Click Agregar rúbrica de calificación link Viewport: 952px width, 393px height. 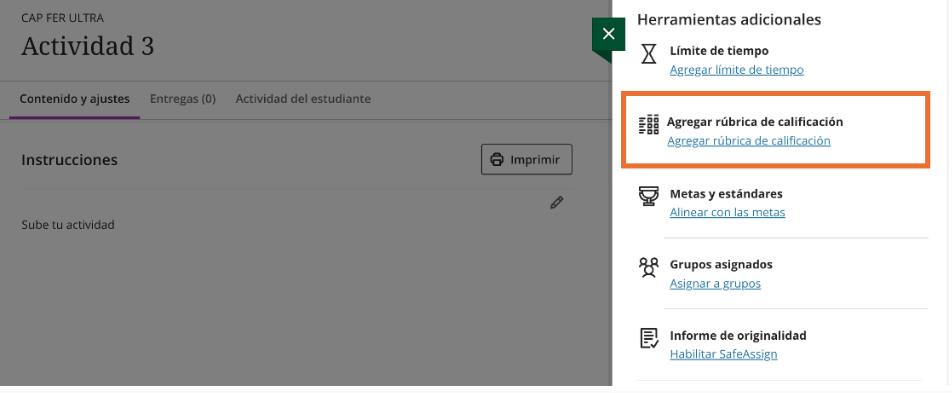[749, 141]
